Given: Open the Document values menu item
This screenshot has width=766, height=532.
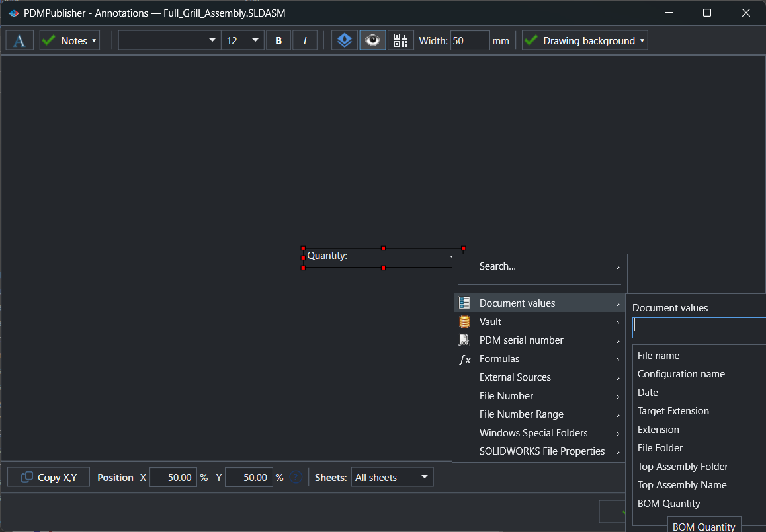Looking at the screenshot, I should [539, 303].
